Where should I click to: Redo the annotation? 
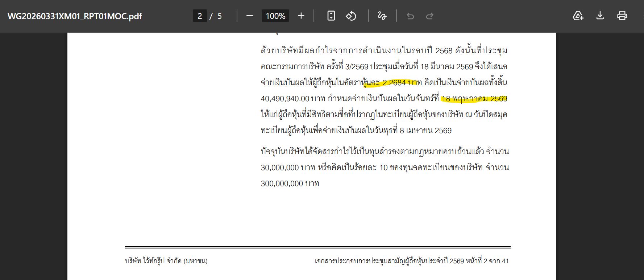[x=430, y=16]
